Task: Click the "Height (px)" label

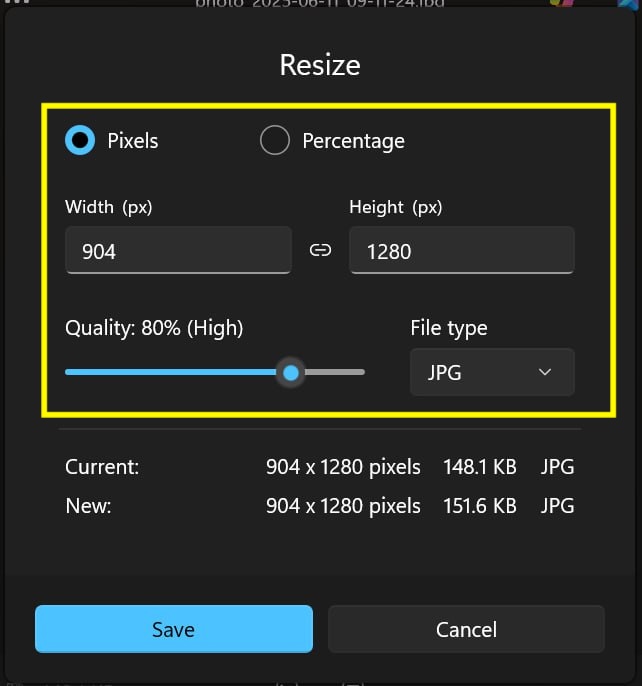Action: (395, 207)
